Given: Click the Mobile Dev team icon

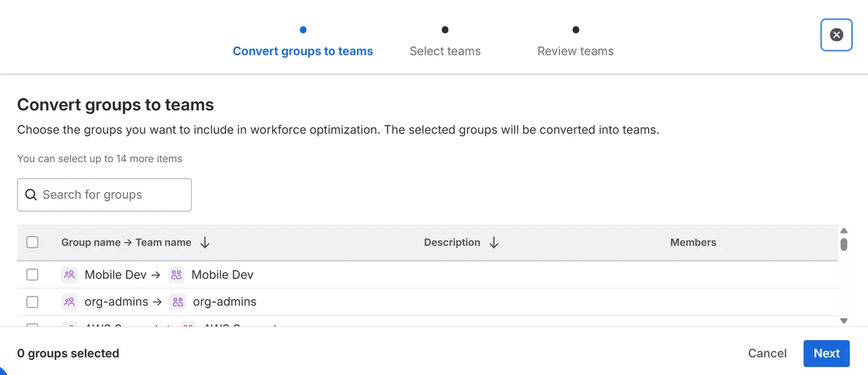Looking at the screenshot, I should 177,275.
